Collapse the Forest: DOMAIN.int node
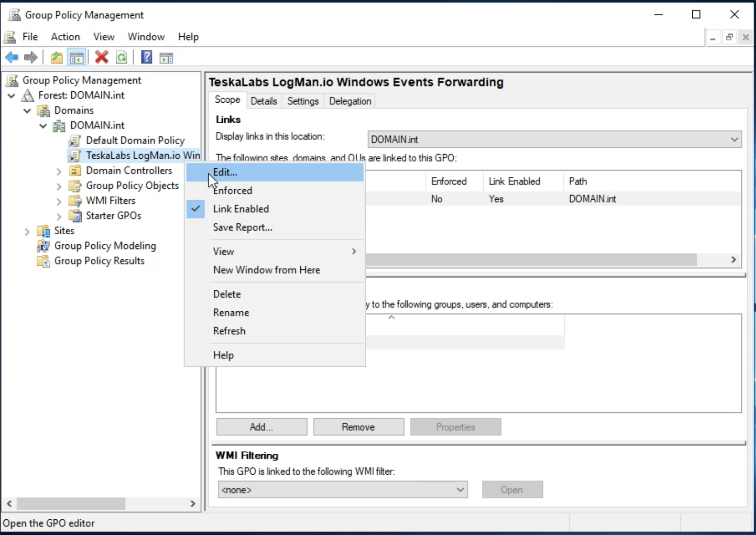This screenshot has width=756, height=535. point(11,96)
